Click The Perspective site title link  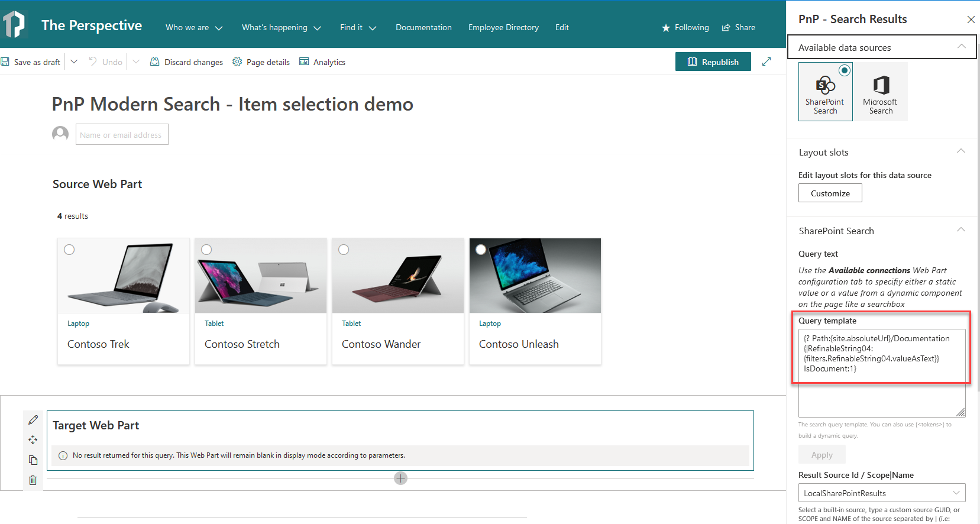[x=92, y=25]
